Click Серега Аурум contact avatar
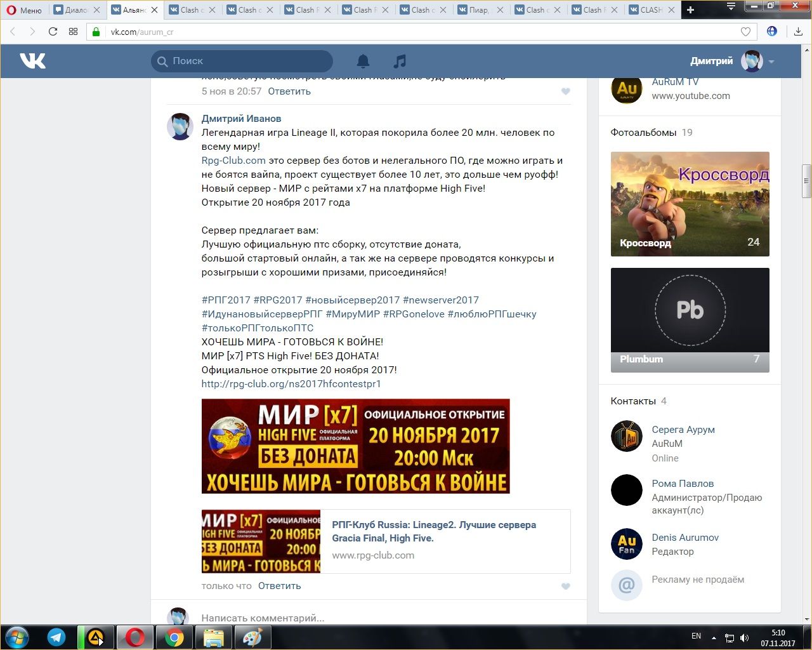This screenshot has height=650, width=812. pos(627,437)
